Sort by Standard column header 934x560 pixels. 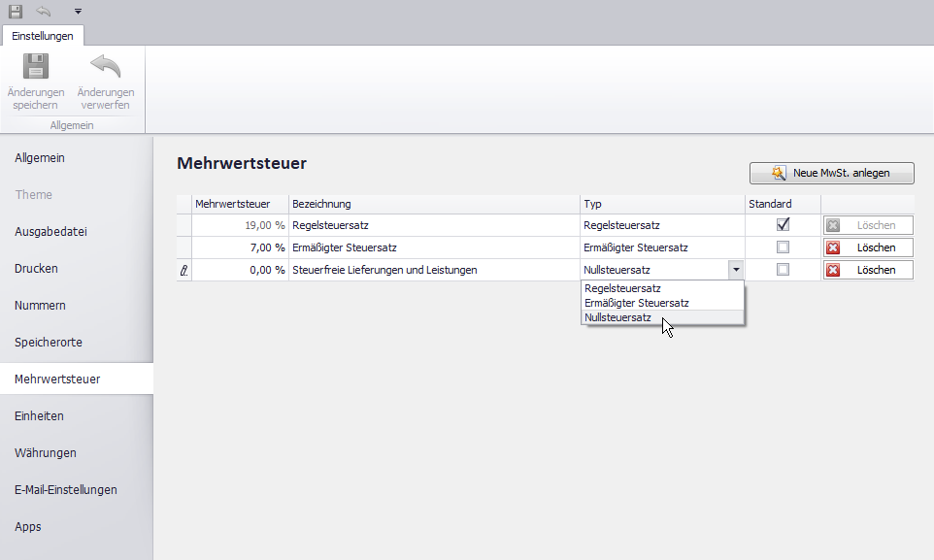[x=783, y=204]
